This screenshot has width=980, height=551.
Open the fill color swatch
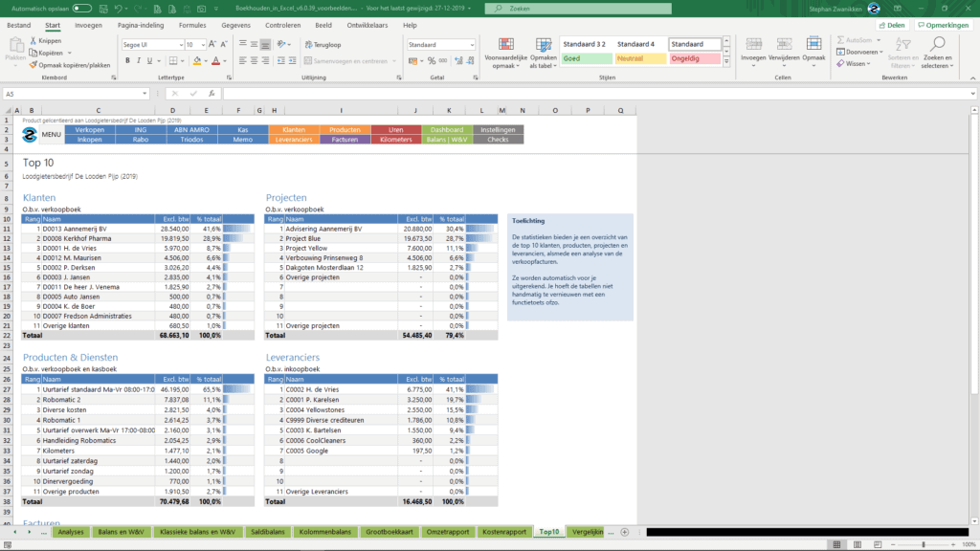click(x=197, y=60)
